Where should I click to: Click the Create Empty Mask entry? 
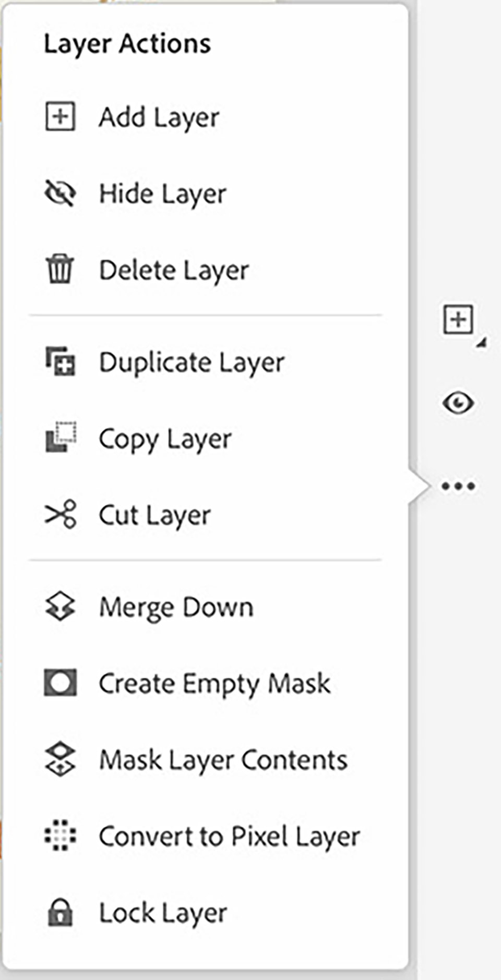[214, 683]
